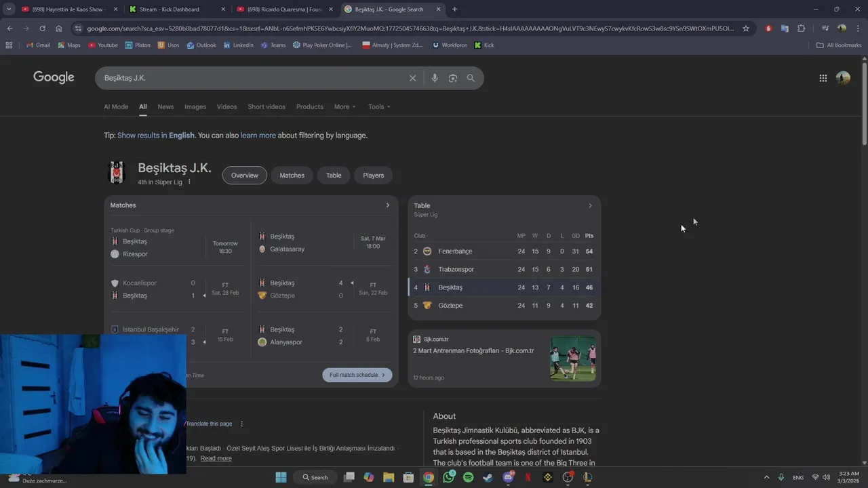
Task: Click the magnifier search submit icon
Action: pyautogui.click(x=471, y=78)
